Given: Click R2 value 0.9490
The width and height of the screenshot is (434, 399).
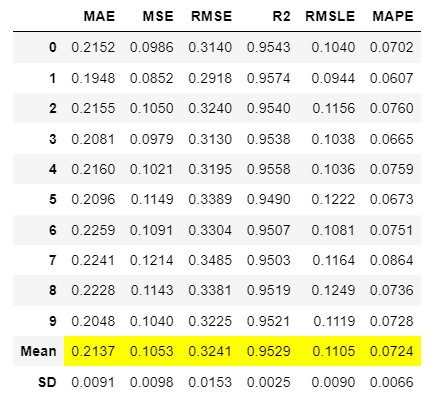Looking at the screenshot, I should [269, 199].
